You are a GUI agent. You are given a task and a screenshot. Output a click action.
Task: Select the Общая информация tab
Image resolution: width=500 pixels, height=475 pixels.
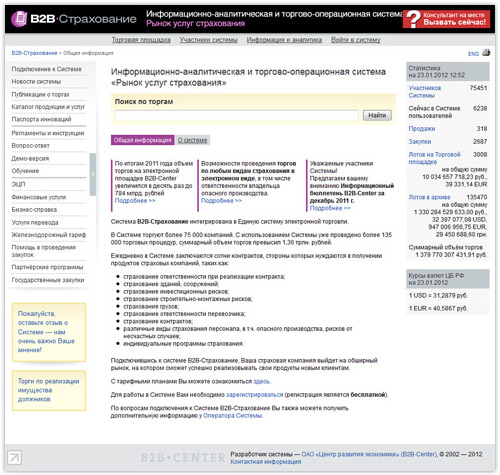click(x=143, y=140)
